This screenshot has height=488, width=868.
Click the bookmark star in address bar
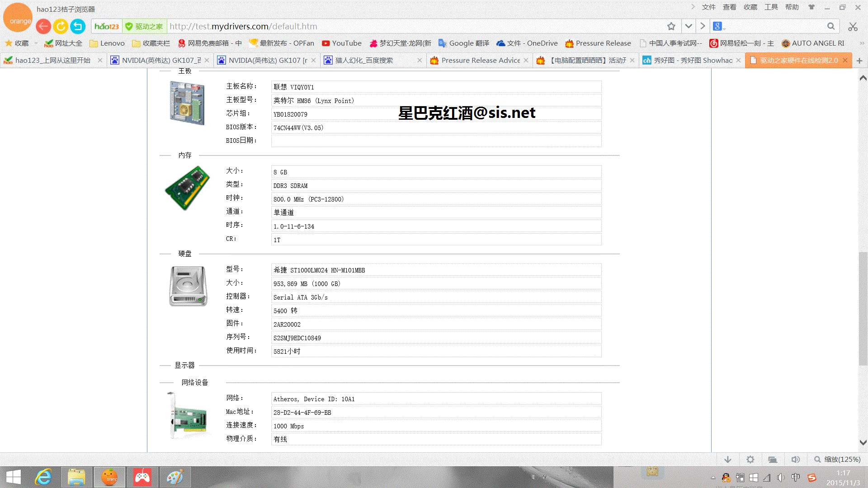[x=671, y=26]
